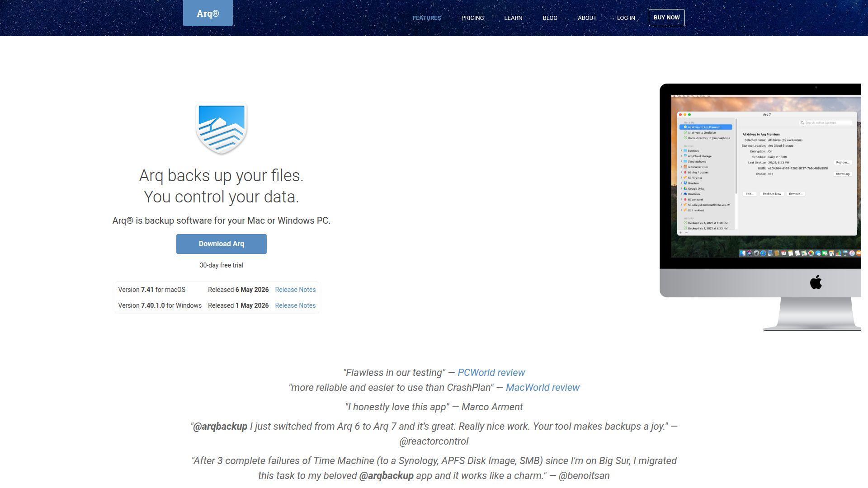Click the "30-day free trial" text

[x=222, y=265]
